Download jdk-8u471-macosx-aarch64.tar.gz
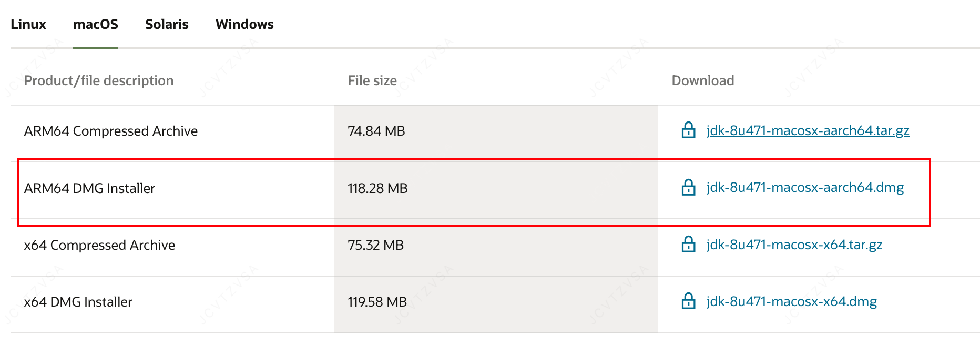Viewport: 980px width, 346px height. [808, 130]
